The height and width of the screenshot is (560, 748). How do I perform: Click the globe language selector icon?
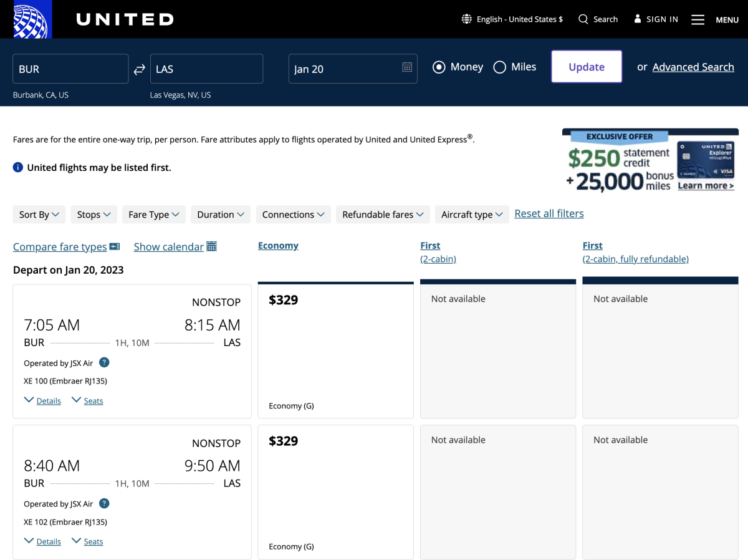466,19
